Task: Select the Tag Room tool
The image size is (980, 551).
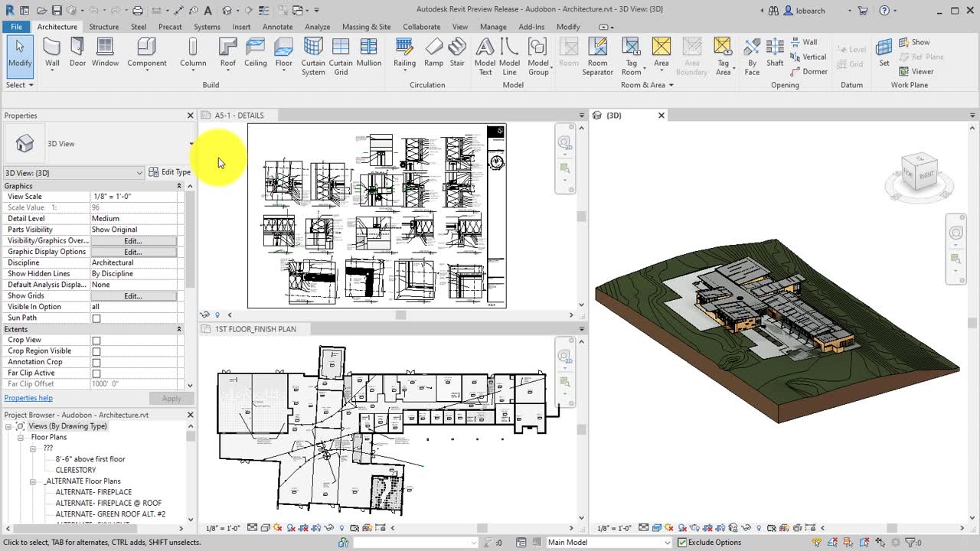Action: 631,57
